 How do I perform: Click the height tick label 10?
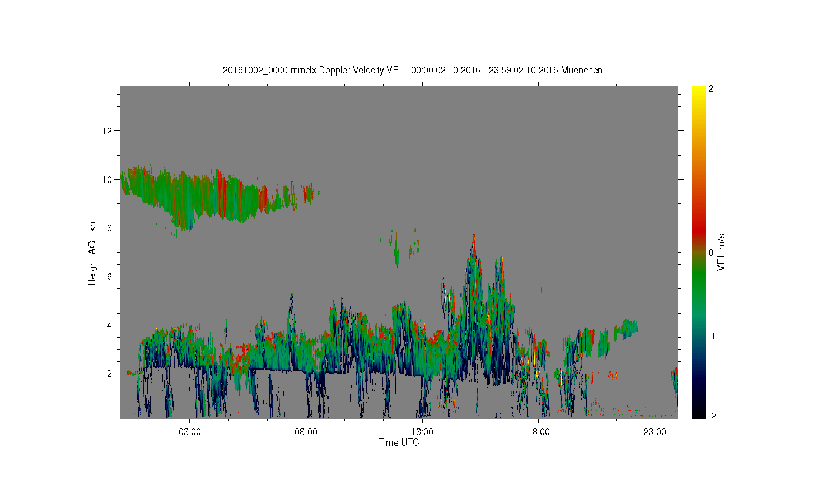pyautogui.click(x=108, y=180)
